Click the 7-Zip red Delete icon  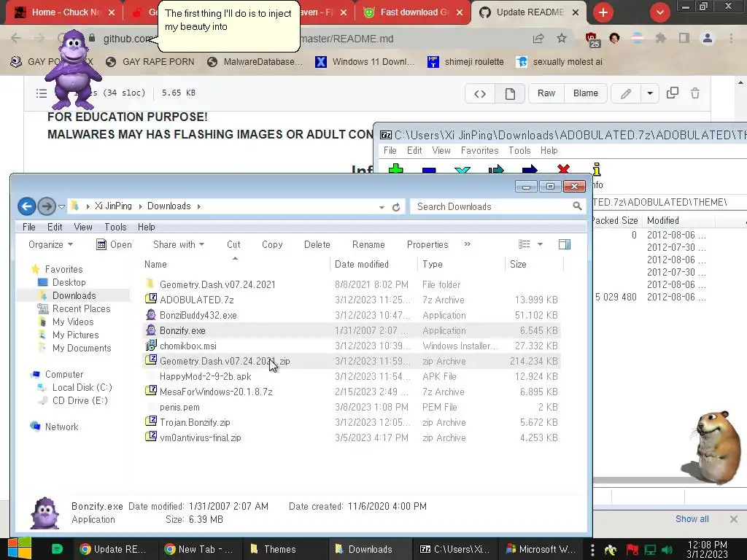[x=563, y=168]
